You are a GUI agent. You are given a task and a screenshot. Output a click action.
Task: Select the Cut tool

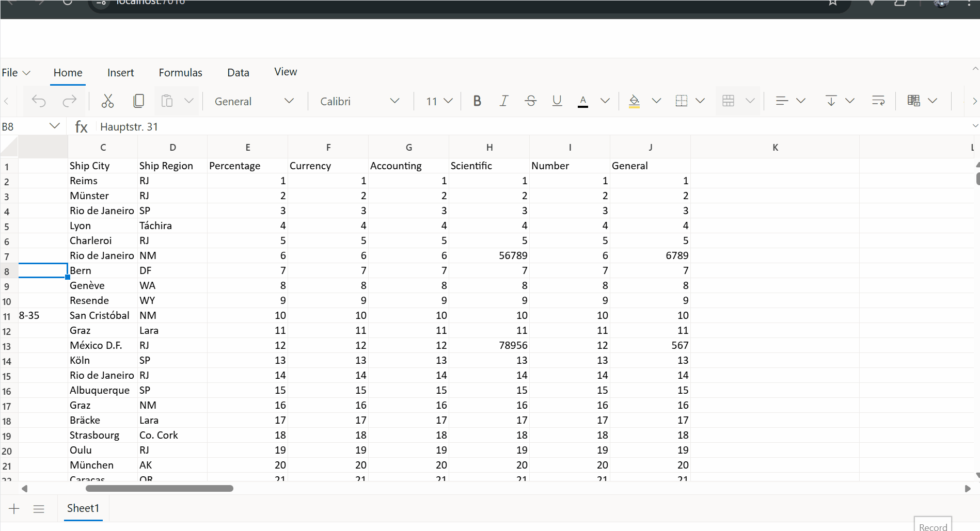(x=107, y=101)
